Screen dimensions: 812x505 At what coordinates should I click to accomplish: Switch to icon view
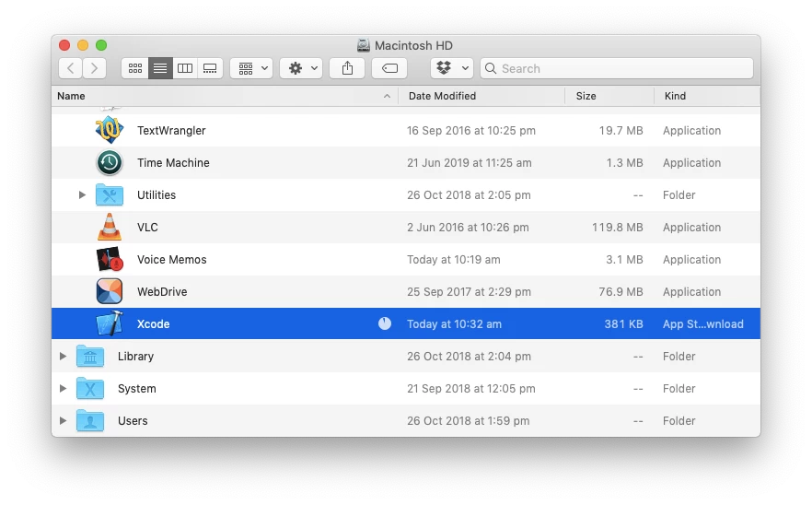135,68
